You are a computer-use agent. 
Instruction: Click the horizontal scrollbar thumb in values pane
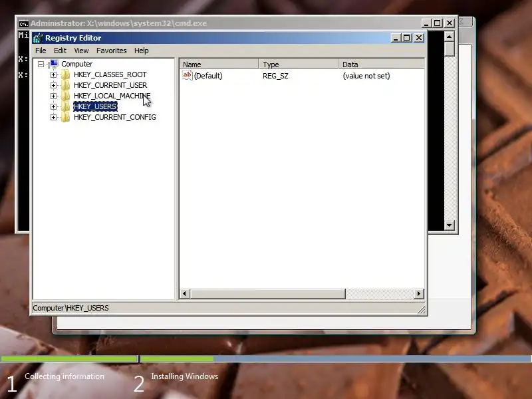click(268, 293)
